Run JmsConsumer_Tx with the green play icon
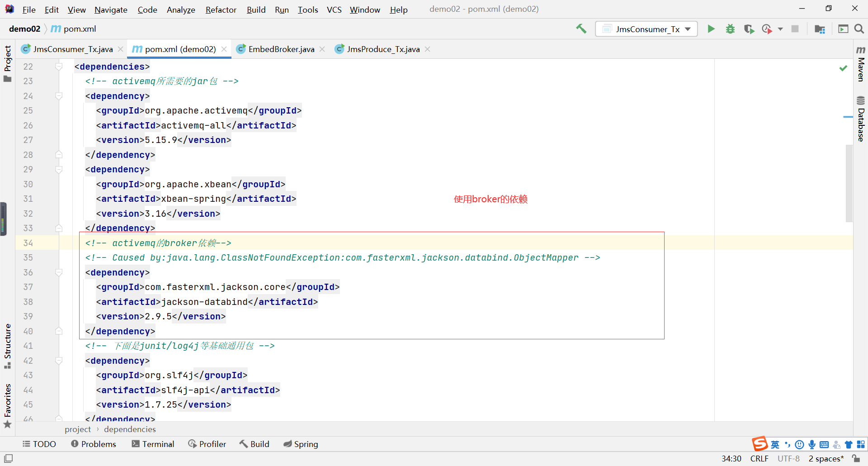868x466 pixels. pyautogui.click(x=711, y=29)
